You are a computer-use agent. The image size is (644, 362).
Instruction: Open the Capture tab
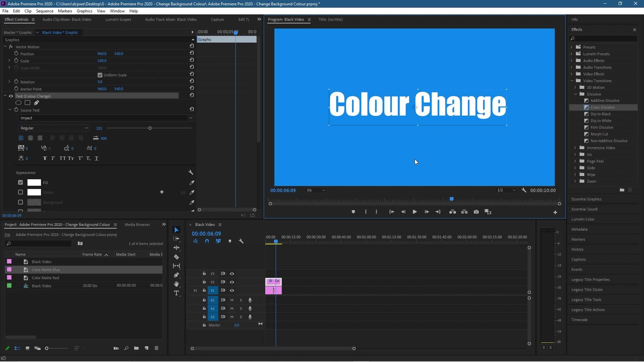click(217, 19)
